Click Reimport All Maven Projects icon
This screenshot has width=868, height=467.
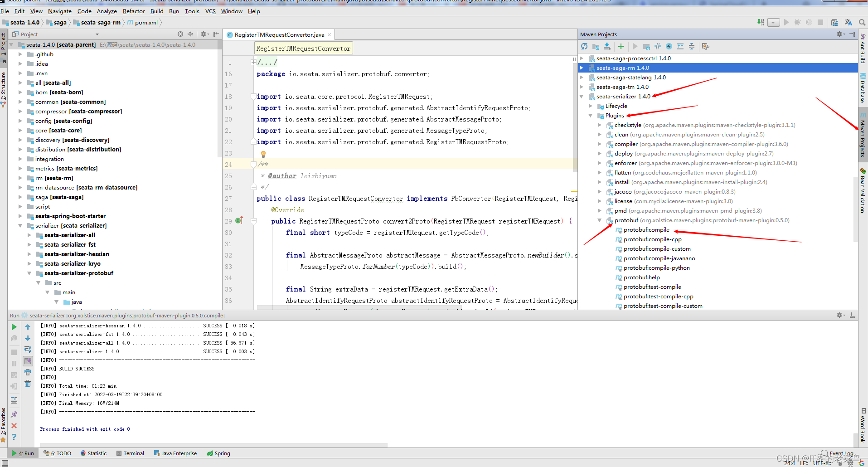coord(584,46)
